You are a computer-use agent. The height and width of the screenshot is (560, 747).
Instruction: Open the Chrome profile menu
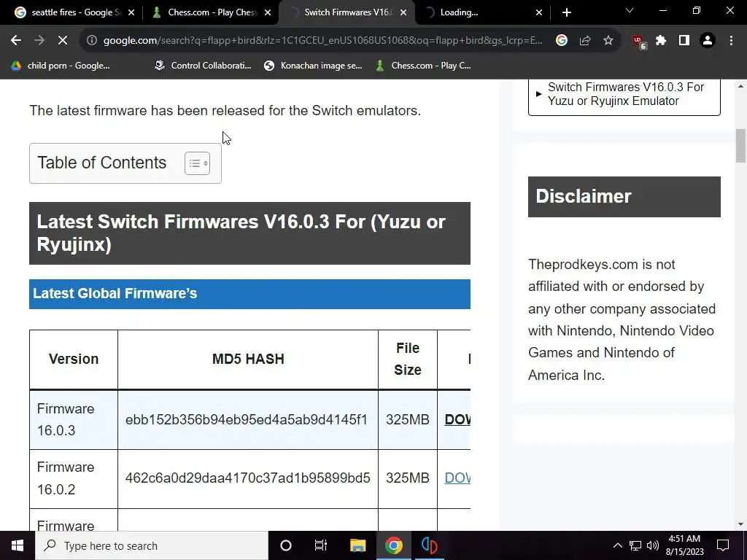tap(708, 41)
